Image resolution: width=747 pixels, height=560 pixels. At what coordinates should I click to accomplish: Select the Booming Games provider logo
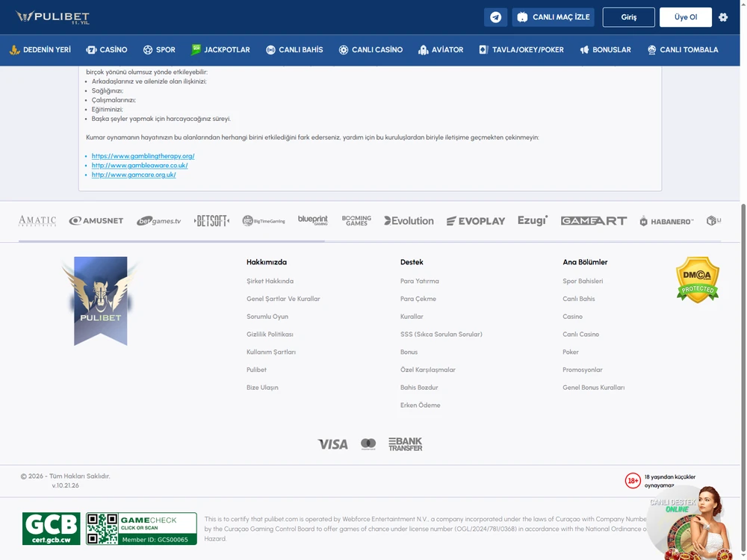[x=356, y=220]
